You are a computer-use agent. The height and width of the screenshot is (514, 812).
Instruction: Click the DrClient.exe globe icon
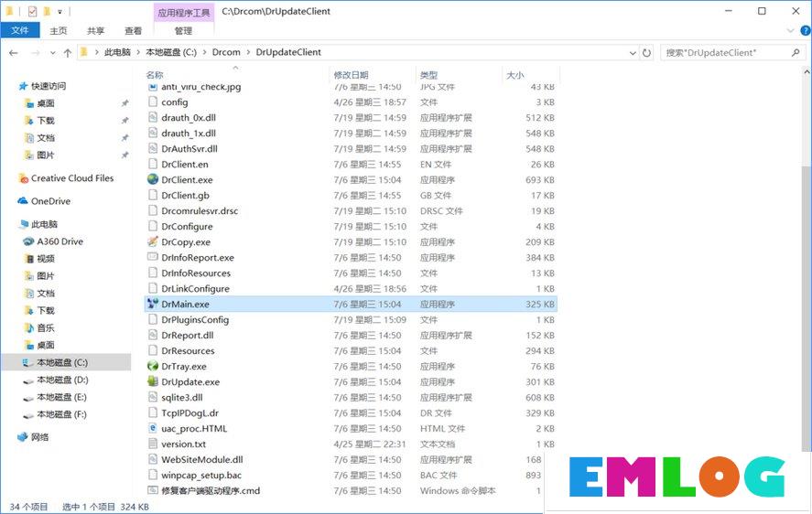[153, 179]
